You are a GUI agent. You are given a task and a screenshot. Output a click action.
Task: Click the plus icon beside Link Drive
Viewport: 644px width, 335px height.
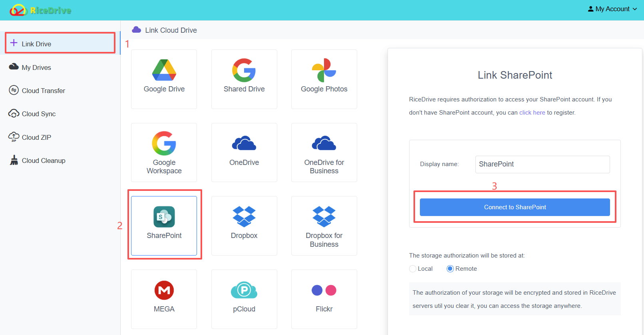point(14,43)
